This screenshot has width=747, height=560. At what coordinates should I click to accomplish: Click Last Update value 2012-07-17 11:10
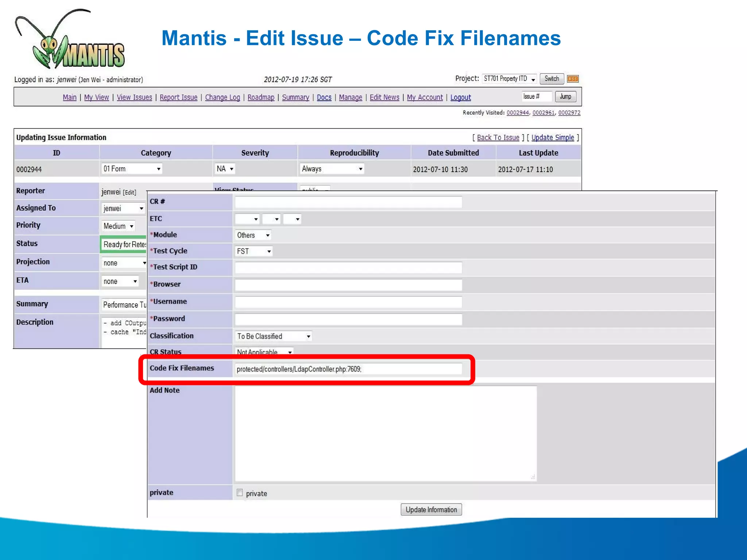click(x=526, y=170)
